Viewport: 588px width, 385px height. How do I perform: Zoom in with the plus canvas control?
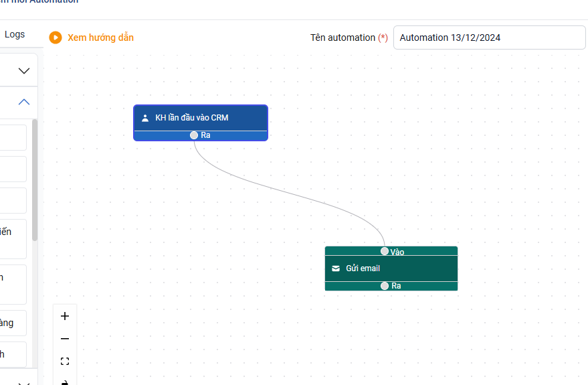click(65, 316)
